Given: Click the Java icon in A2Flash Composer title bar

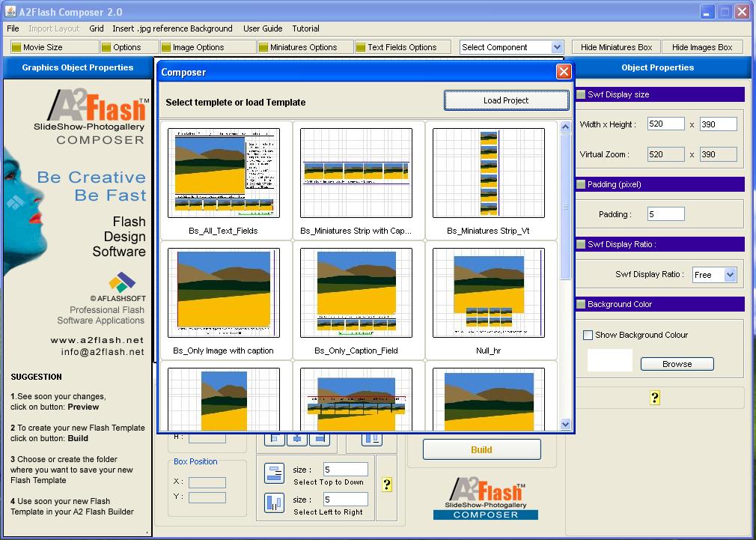Looking at the screenshot, I should [10, 11].
